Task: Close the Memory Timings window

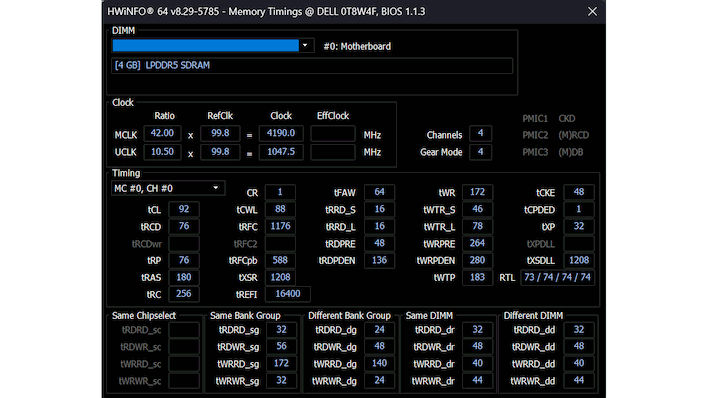Action: coord(592,11)
